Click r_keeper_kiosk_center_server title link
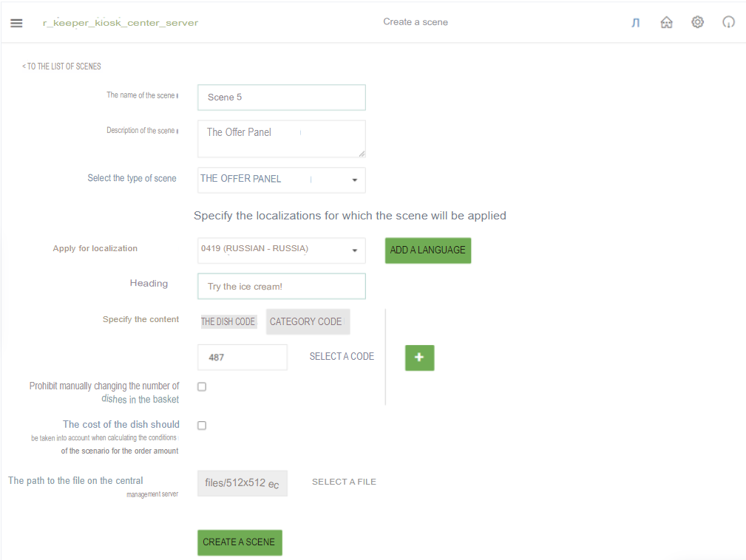746x560 pixels. 121,23
